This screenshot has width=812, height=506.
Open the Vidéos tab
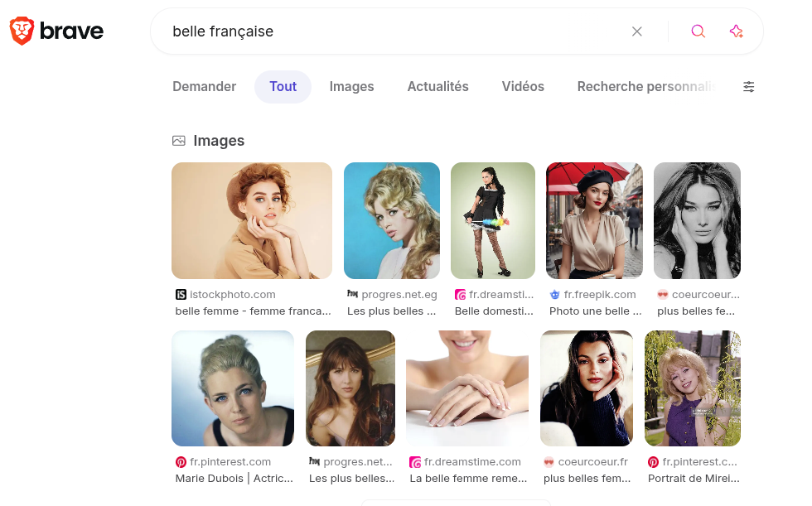point(523,87)
